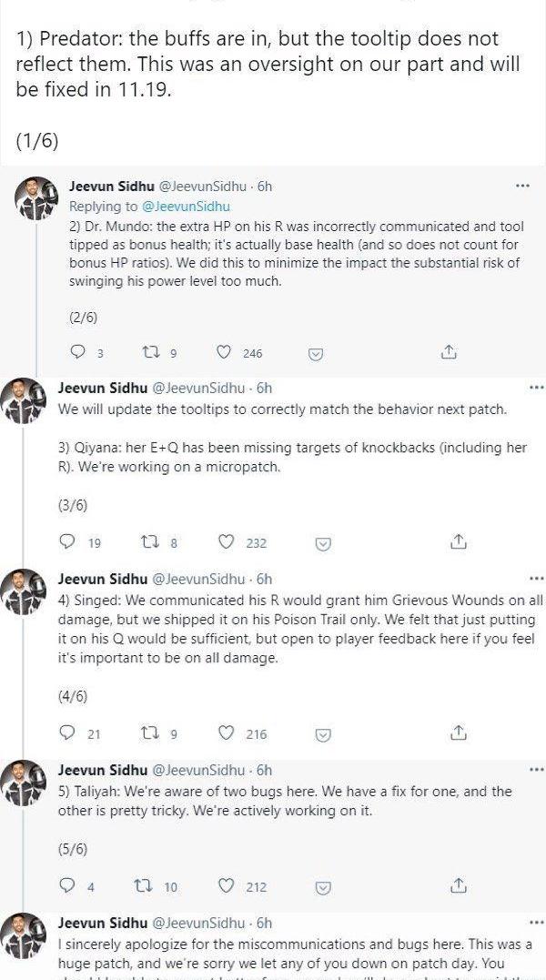Image resolution: width=546 pixels, height=980 pixels.
Task: Open the @JeevunSidhu reply-to link
Action: [188, 207]
